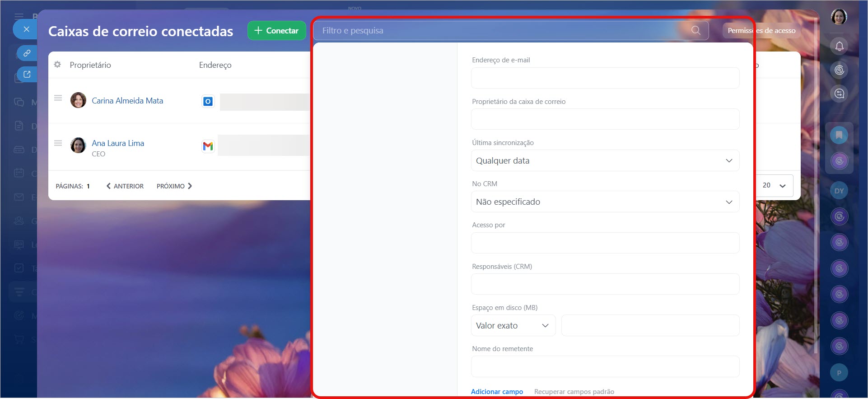Click the open in new window icon
868x399 pixels.
27,75
